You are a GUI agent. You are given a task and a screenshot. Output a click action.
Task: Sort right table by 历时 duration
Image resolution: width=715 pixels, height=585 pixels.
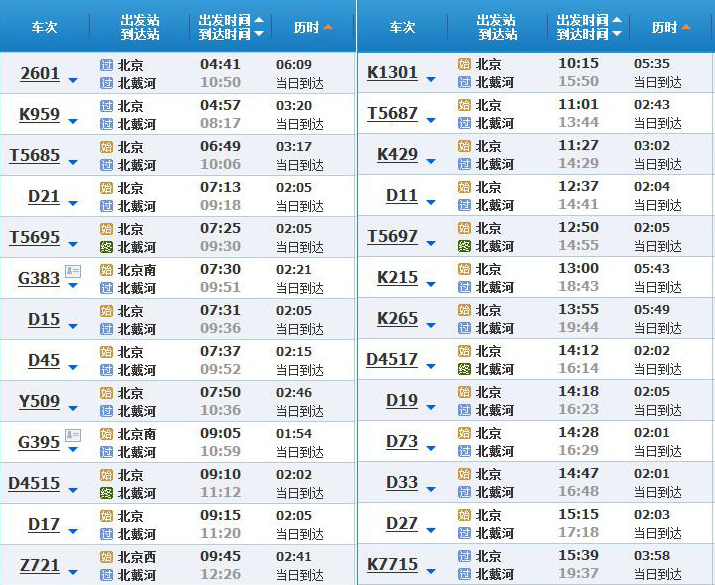671,27
